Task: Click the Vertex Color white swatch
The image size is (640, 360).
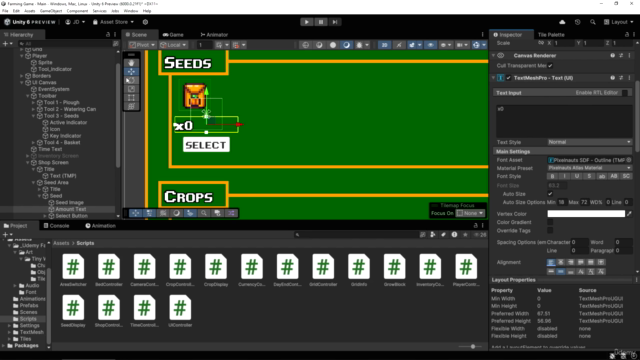Action: (586, 213)
